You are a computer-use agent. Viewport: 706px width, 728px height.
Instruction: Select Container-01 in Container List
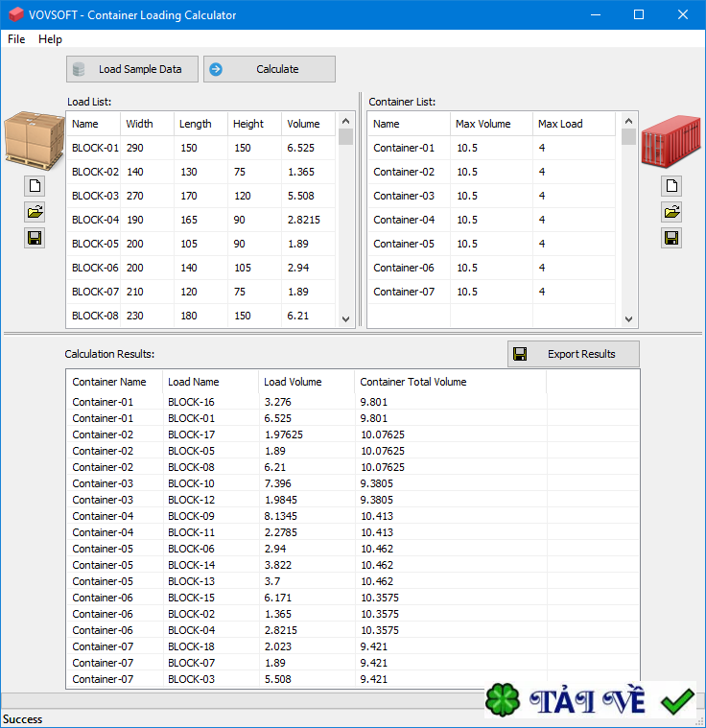click(492, 148)
